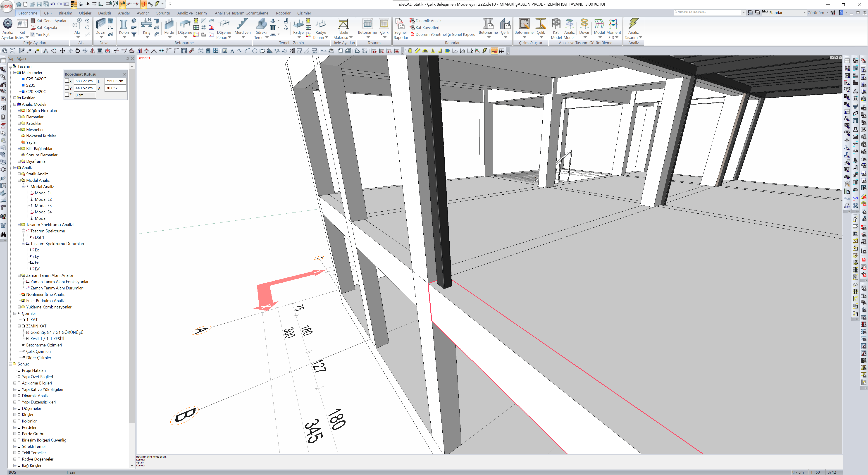The width and height of the screenshot is (868, 475).
Task: Click the L length field in Koordinat Kutusu
Action: (115, 81)
